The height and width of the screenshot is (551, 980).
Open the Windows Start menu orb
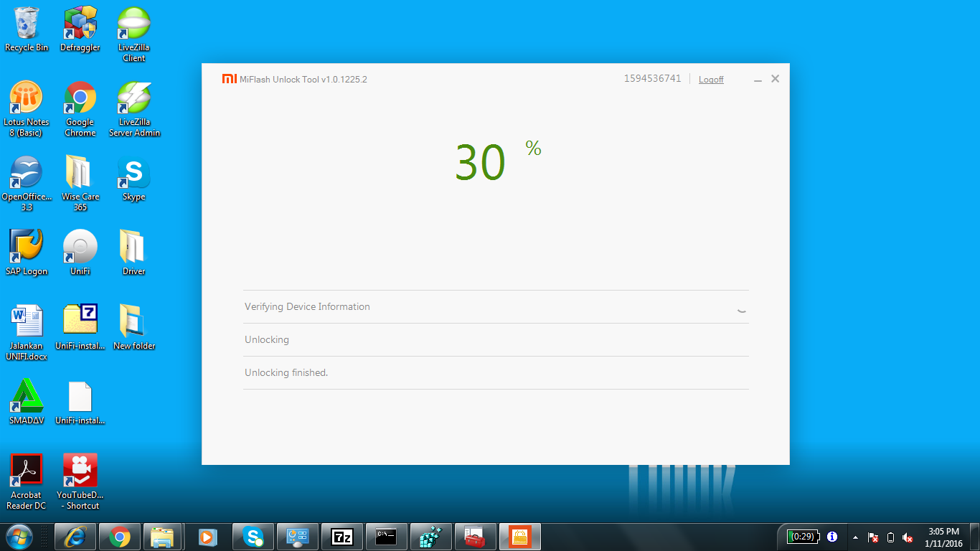(x=19, y=537)
